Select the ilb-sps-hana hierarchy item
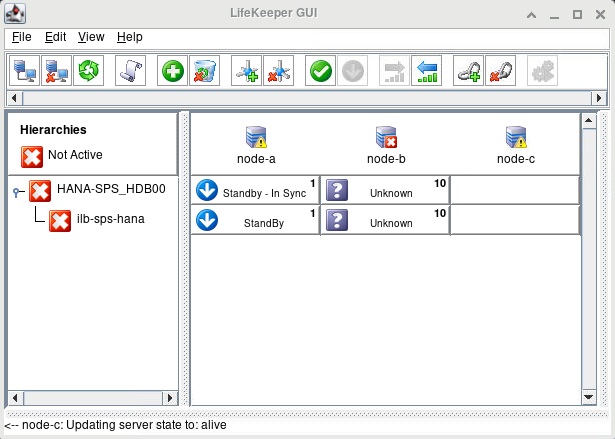This screenshot has height=439, width=615. tap(111, 219)
